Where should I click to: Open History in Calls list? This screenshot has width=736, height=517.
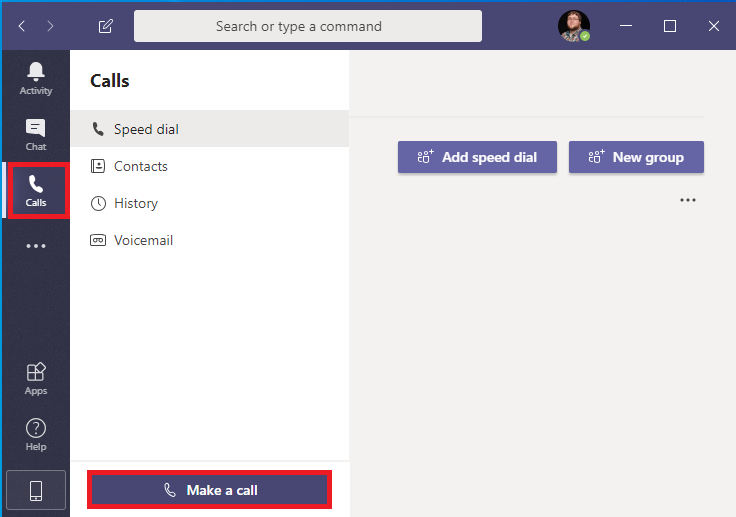tap(209, 203)
